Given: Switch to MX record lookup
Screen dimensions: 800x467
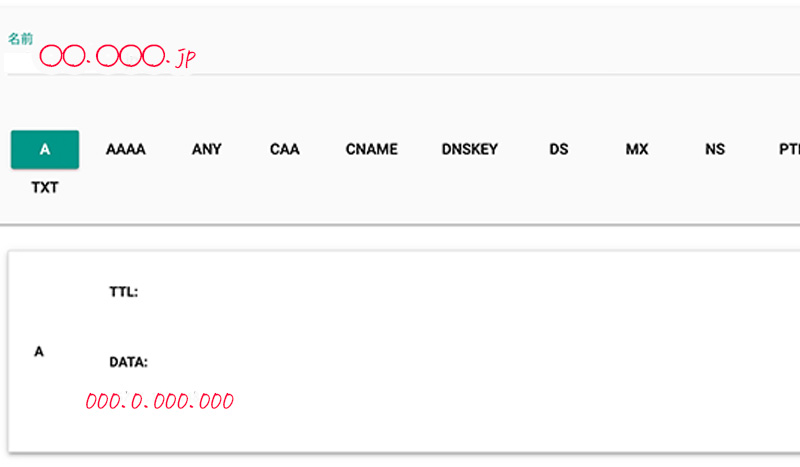Looking at the screenshot, I should pos(637,150).
